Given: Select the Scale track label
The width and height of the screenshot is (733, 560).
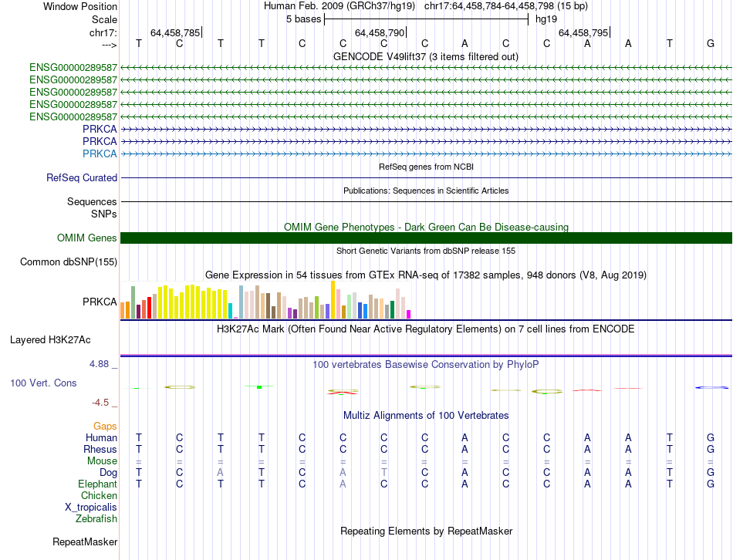Looking at the screenshot, I should tap(104, 19).
